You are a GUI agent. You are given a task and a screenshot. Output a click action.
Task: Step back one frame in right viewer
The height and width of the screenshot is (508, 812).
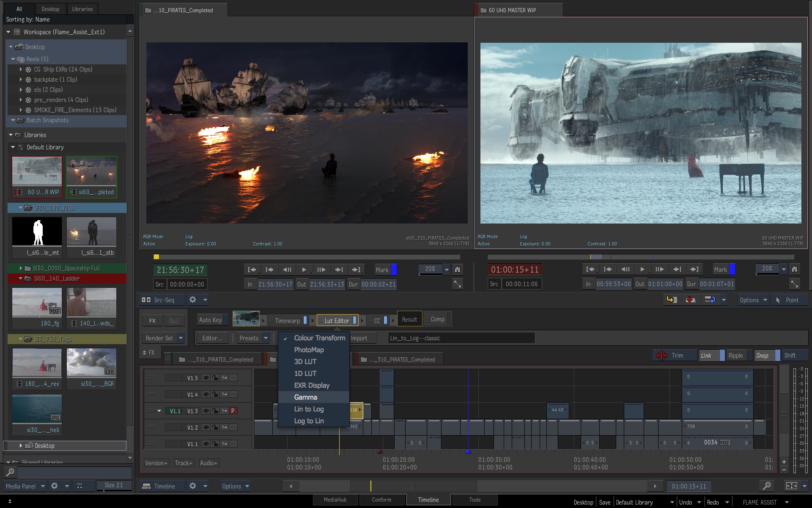[x=625, y=269]
